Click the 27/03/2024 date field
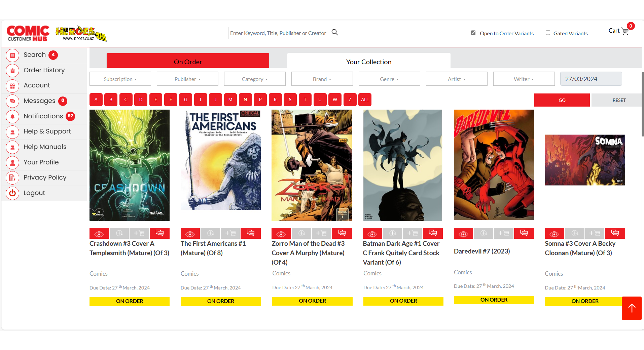The image size is (644, 350). (x=591, y=79)
